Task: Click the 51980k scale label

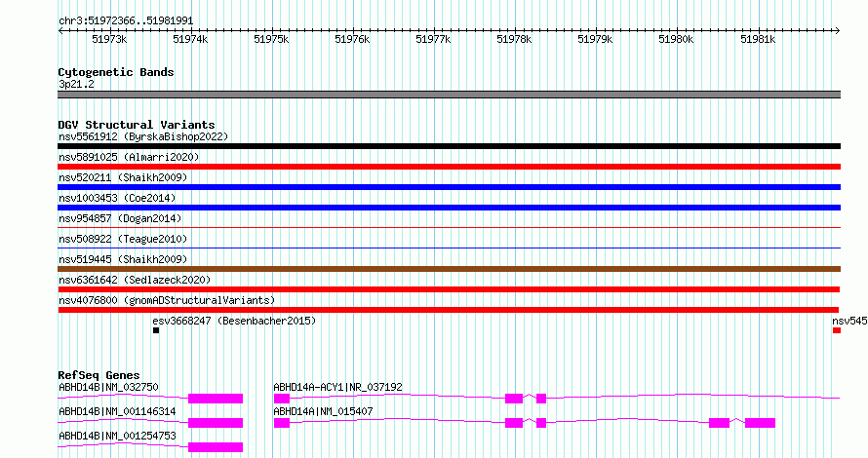Action: (x=676, y=39)
